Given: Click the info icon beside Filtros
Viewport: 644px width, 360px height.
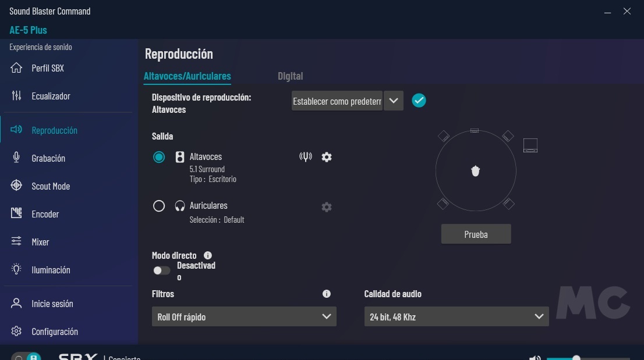Looking at the screenshot, I should click(327, 294).
